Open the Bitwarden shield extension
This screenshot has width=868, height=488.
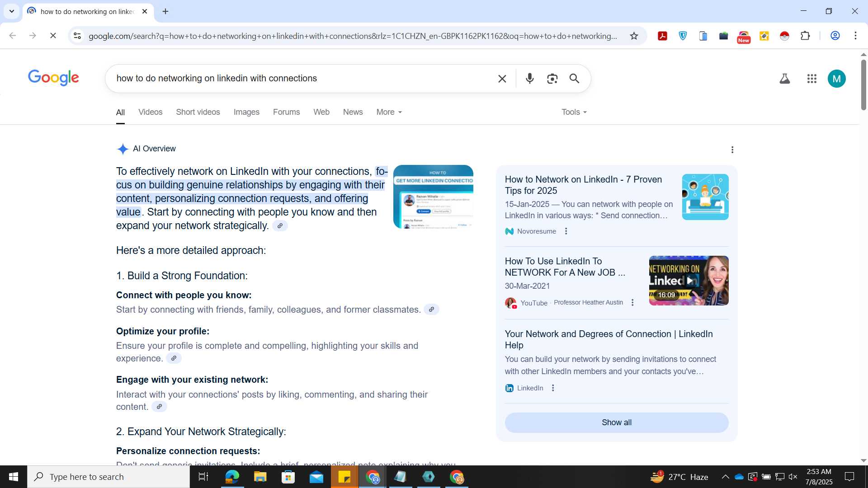point(683,36)
